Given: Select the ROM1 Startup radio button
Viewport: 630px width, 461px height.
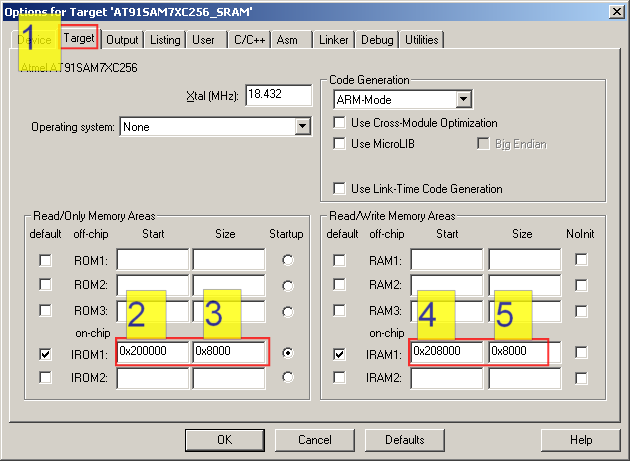Looking at the screenshot, I should (x=288, y=260).
